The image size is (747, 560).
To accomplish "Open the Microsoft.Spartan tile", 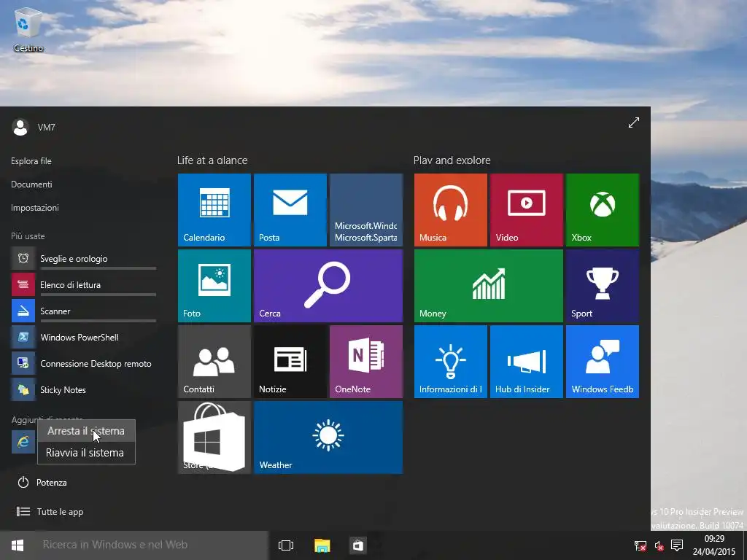I will tap(366, 210).
